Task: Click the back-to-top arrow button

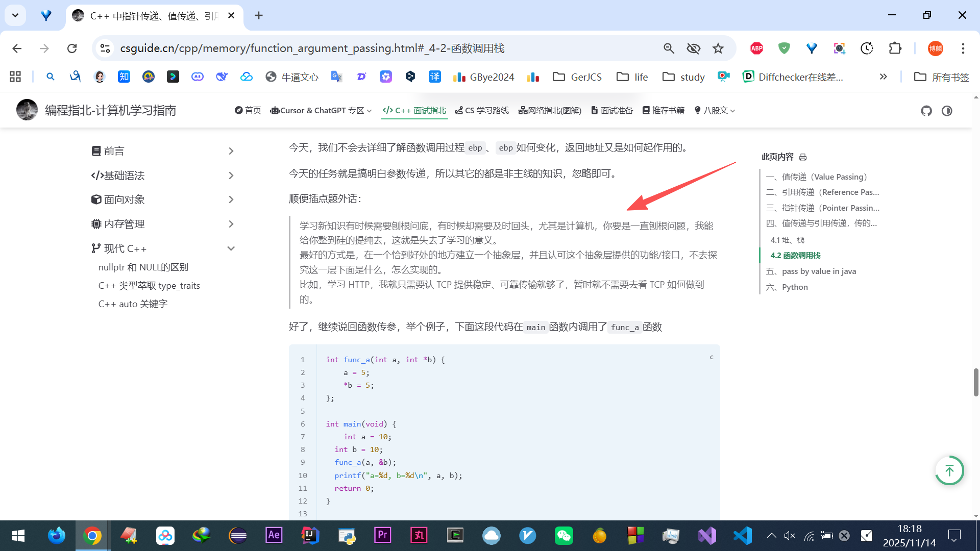Action: pos(949,470)
